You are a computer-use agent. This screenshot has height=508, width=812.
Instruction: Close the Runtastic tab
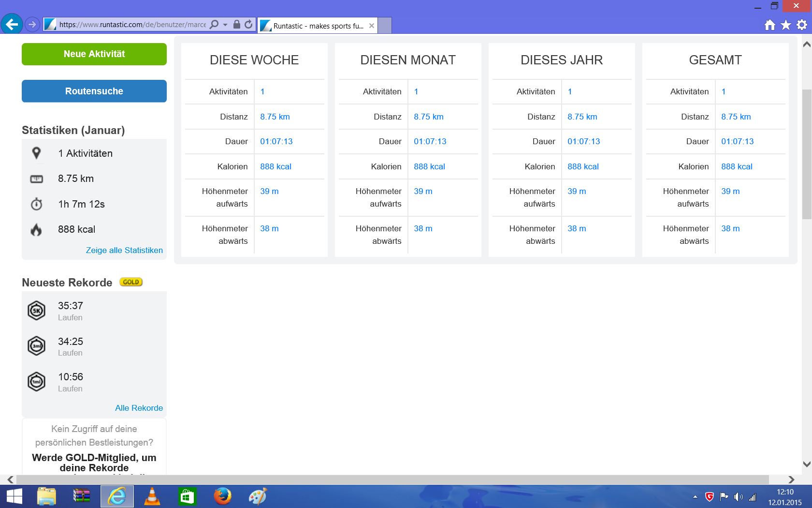[372, 26]
